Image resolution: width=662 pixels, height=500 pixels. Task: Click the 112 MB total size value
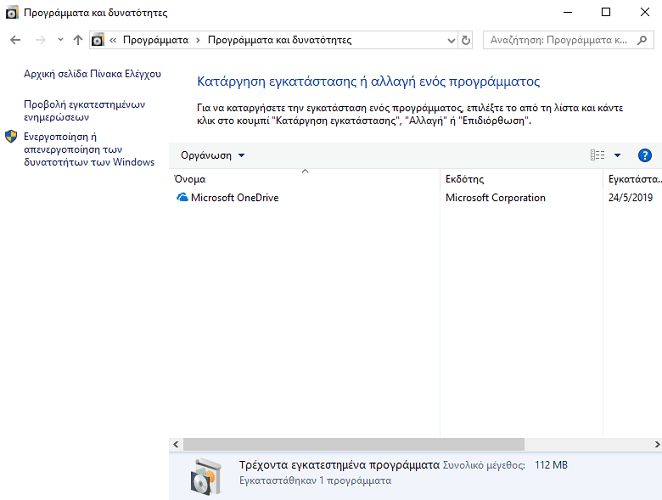click(551, 465)
